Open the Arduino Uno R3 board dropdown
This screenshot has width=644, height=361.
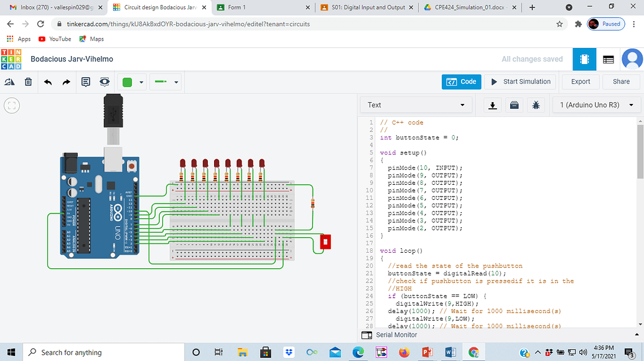tap(596, 105)
